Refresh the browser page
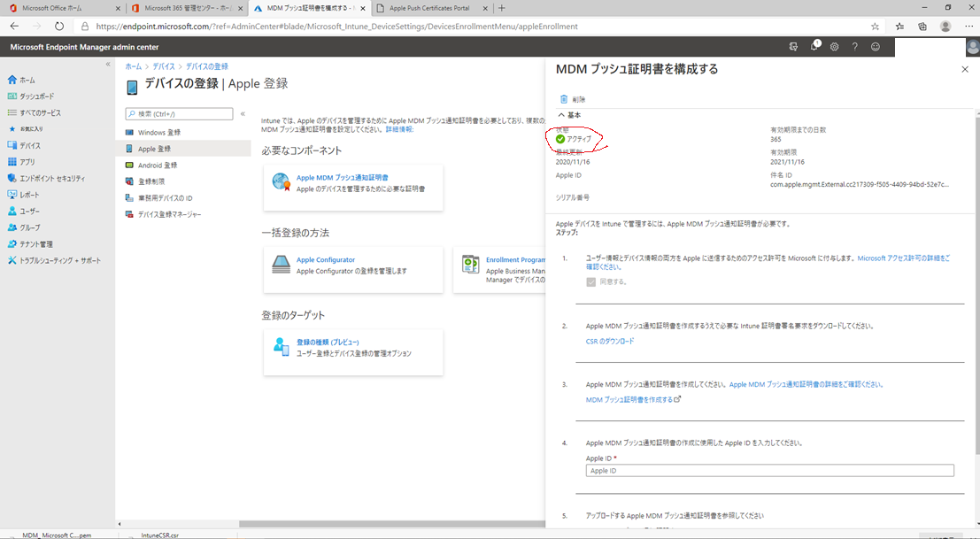Viewport: 980px width, 539px height. [59, 27]
